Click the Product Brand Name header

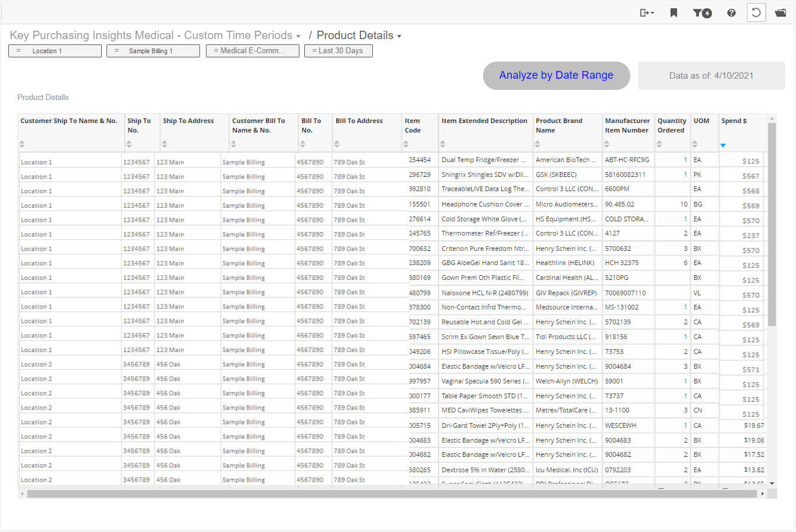click(x=559, y=125)
